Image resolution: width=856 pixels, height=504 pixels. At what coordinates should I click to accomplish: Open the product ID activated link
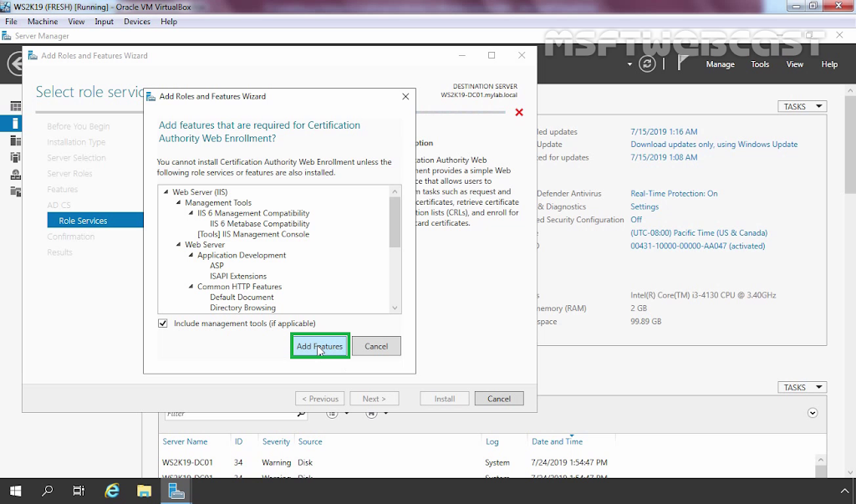(698, 246)
